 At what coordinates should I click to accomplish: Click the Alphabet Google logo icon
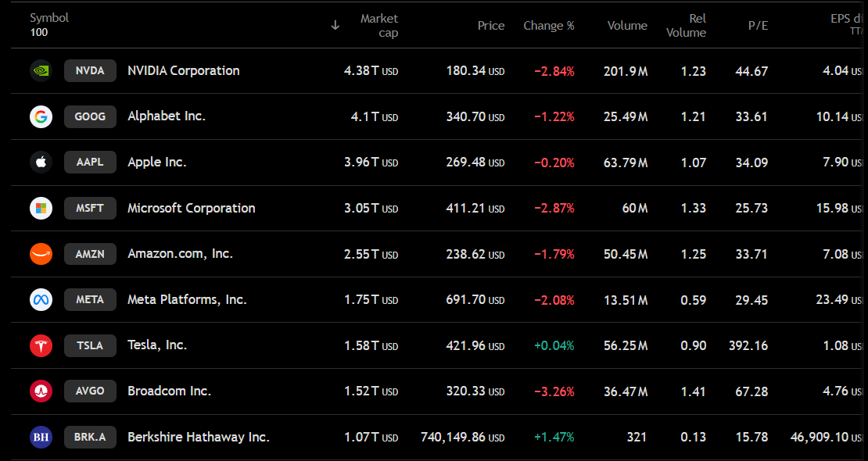pos(41,116)
